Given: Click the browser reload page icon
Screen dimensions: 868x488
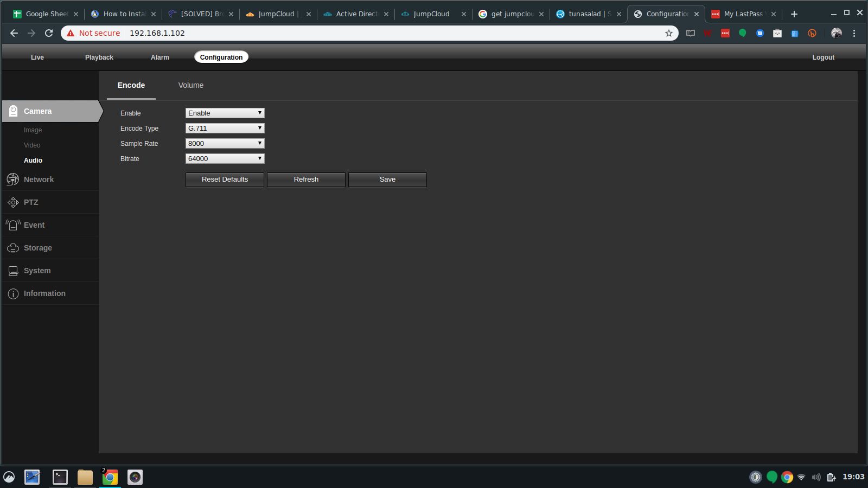Looking at the screenshot, I should point(49,33).
